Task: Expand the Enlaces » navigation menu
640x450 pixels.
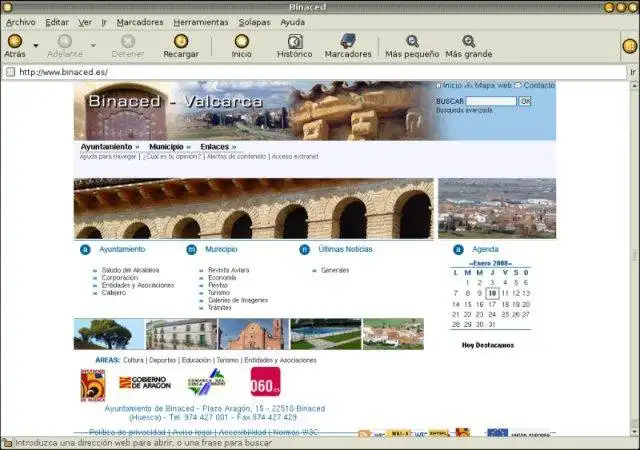Action: point(218,147)
